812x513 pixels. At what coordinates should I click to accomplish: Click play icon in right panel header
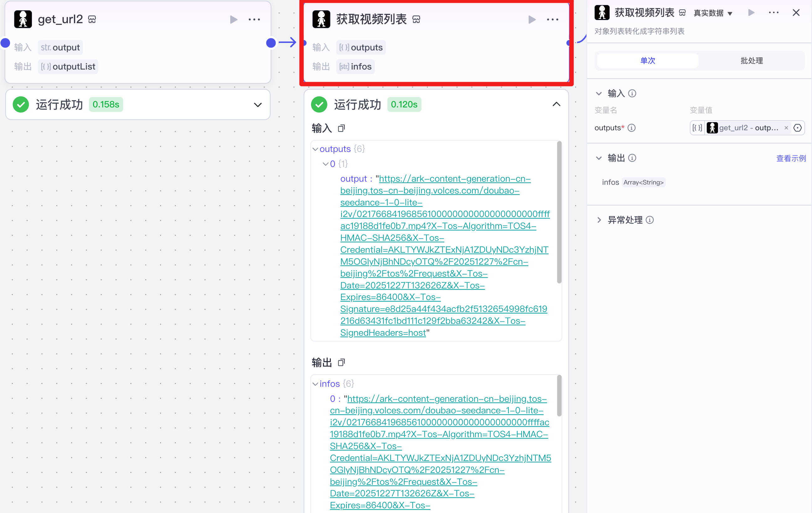coord(751,13)
